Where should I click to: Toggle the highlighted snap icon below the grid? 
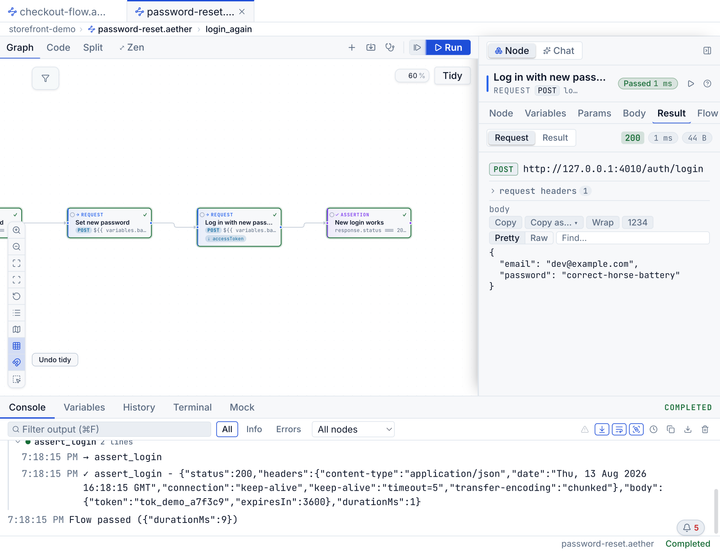17,362
